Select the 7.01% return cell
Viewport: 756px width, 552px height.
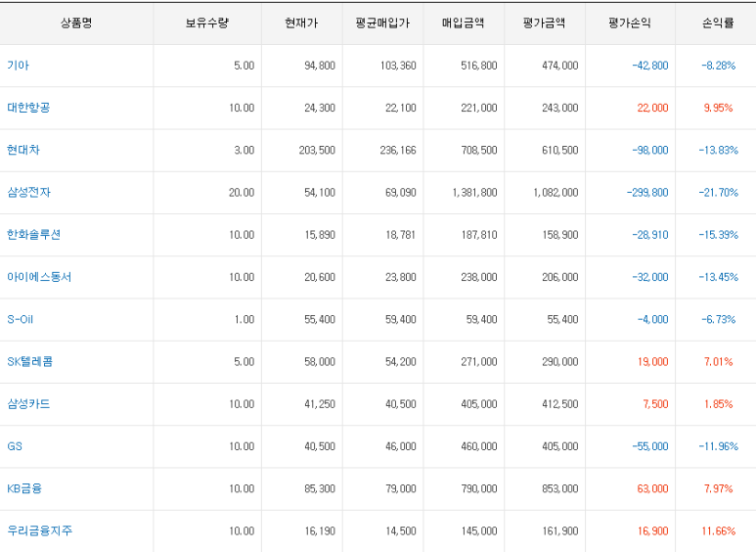pos(718,362)
